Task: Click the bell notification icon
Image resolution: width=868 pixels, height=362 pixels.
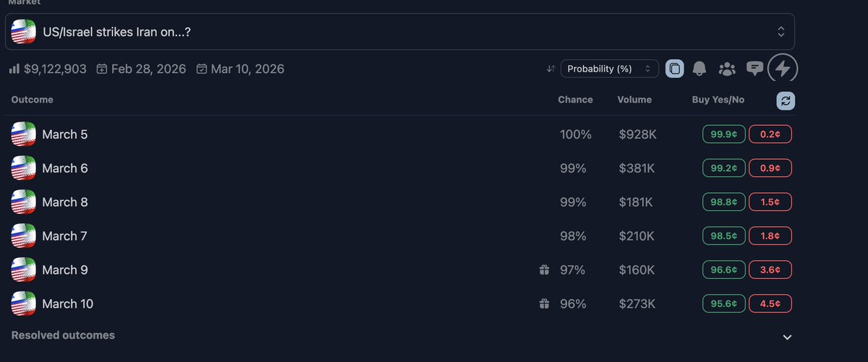Action: pos(699,69)
